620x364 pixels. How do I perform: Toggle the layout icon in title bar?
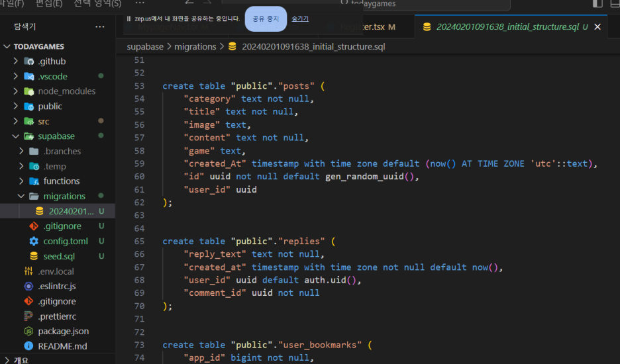tap(597, 3)
